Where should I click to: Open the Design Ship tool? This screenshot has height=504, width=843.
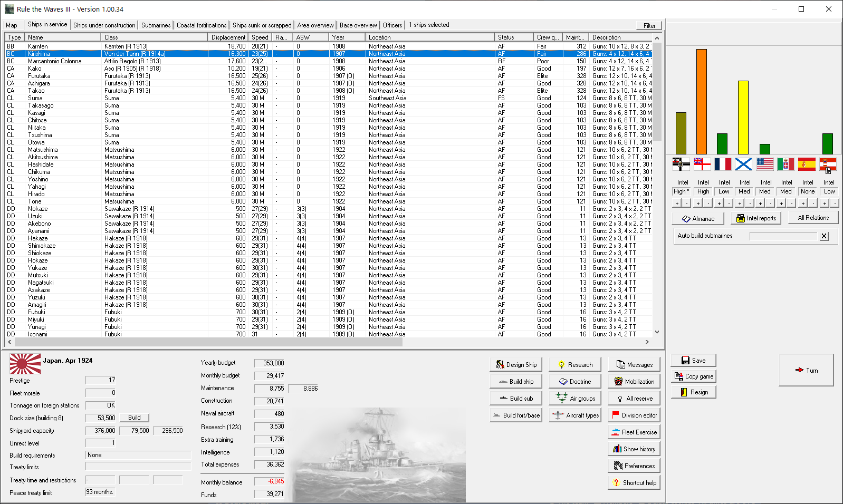[516, 365]
